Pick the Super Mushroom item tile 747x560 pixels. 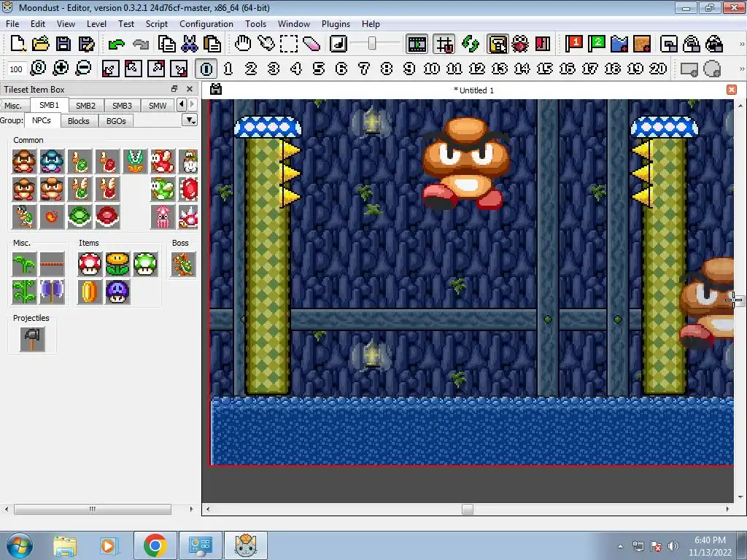coord(90,264)
